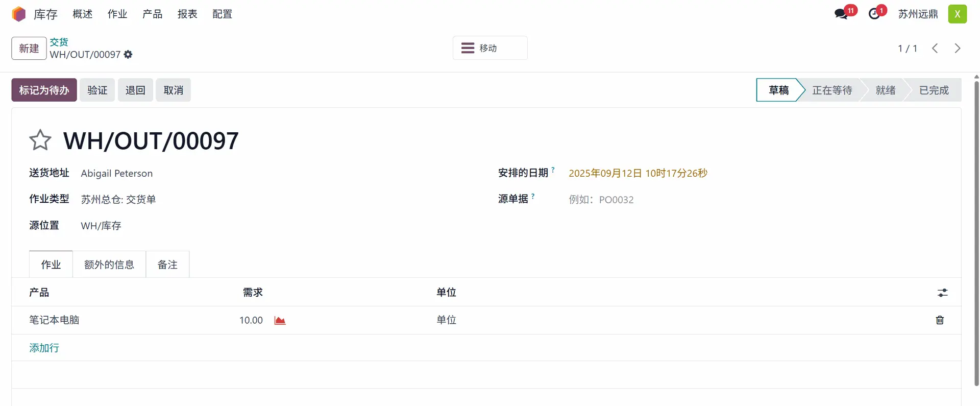Screen dimensions: 980x406
Task: Open the 作业 dropdown menu
Action: 117,14
